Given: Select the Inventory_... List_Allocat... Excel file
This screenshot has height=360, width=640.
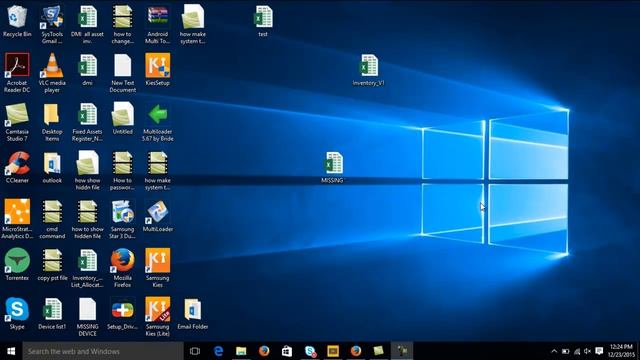Looking at the screenshot, I should click(87, 268).
